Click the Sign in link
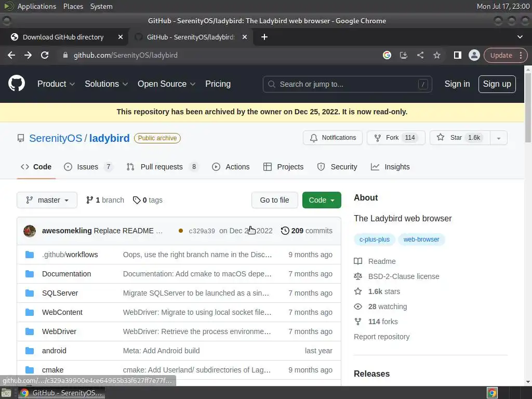The image size is (532, 399). [x=457, y=84]
